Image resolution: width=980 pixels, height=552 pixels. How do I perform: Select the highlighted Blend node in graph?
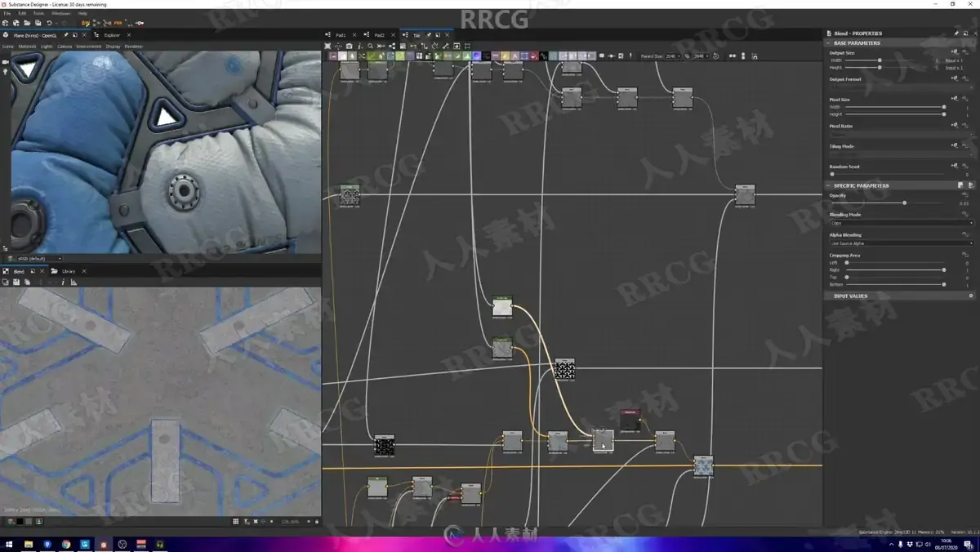(603, 441)
